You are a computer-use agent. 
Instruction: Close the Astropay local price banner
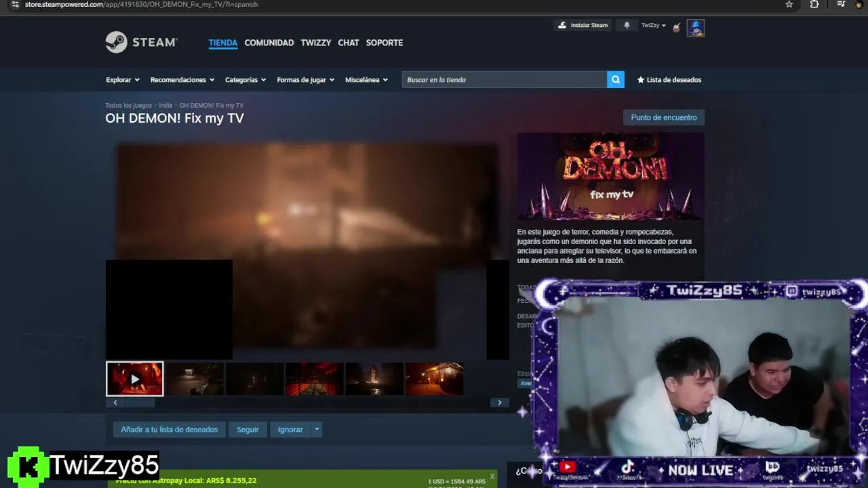(492, 476)
